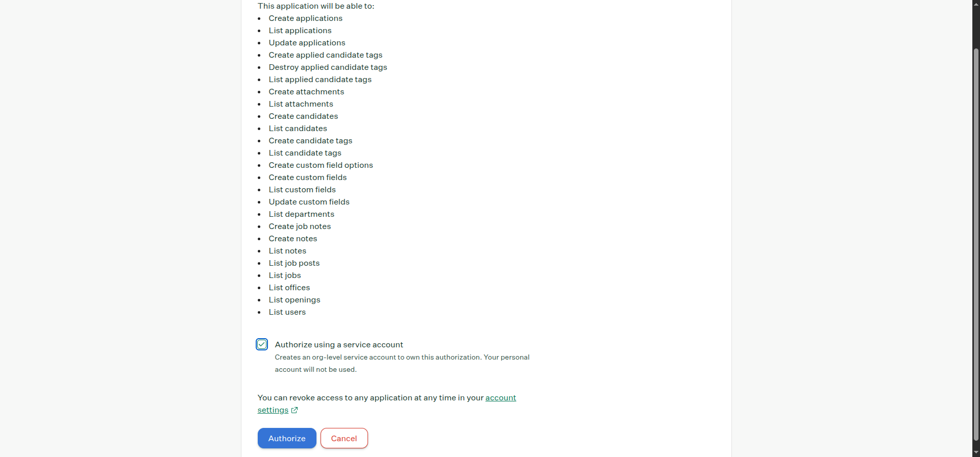Select the "List job posts" entry
The height and width of the screenshot is (457, 980).
click(x=294, y=263)
